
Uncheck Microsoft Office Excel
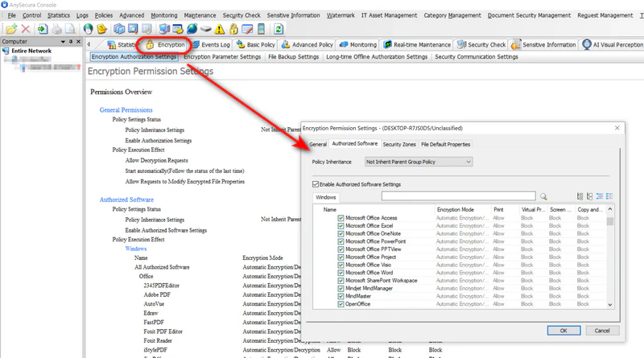coord(341,226)
